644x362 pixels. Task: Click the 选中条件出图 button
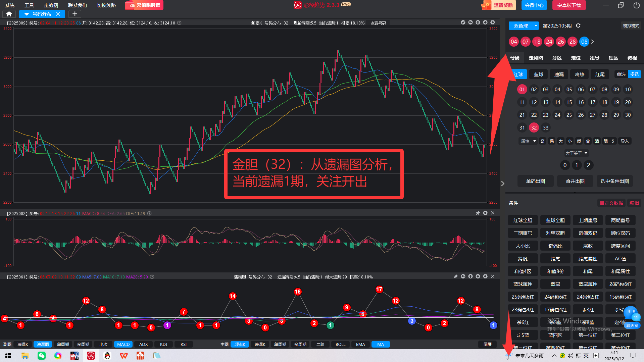(x=615, y=181)
